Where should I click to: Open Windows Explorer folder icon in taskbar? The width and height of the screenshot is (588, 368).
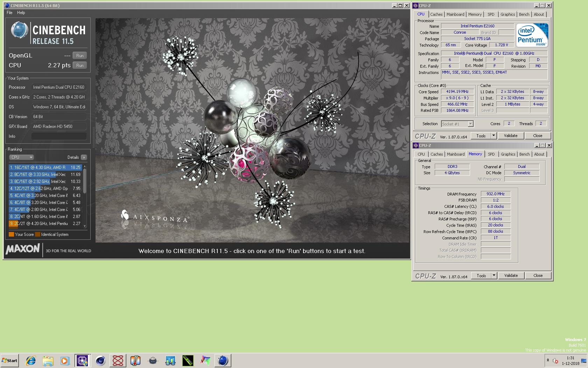point(48,360)
